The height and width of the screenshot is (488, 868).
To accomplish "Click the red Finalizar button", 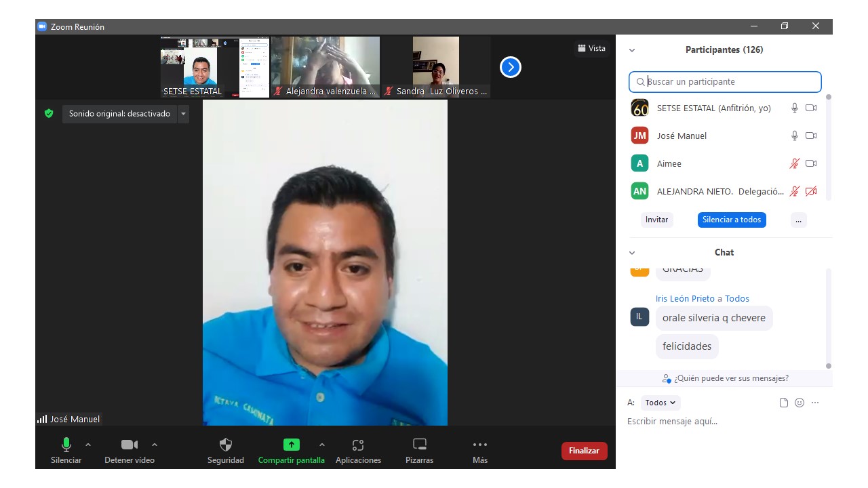I will (584, 451).
